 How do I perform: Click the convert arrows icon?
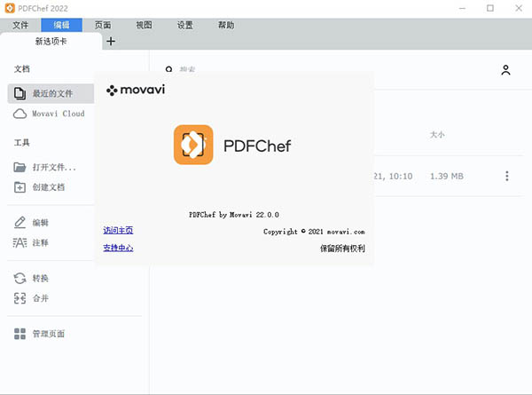(x=20, y=278)
